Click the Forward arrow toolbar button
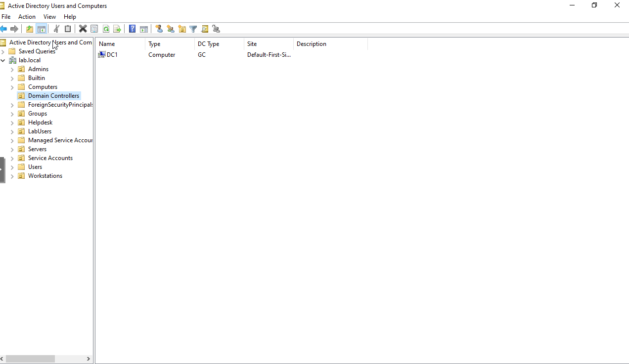 pos(14,29)
